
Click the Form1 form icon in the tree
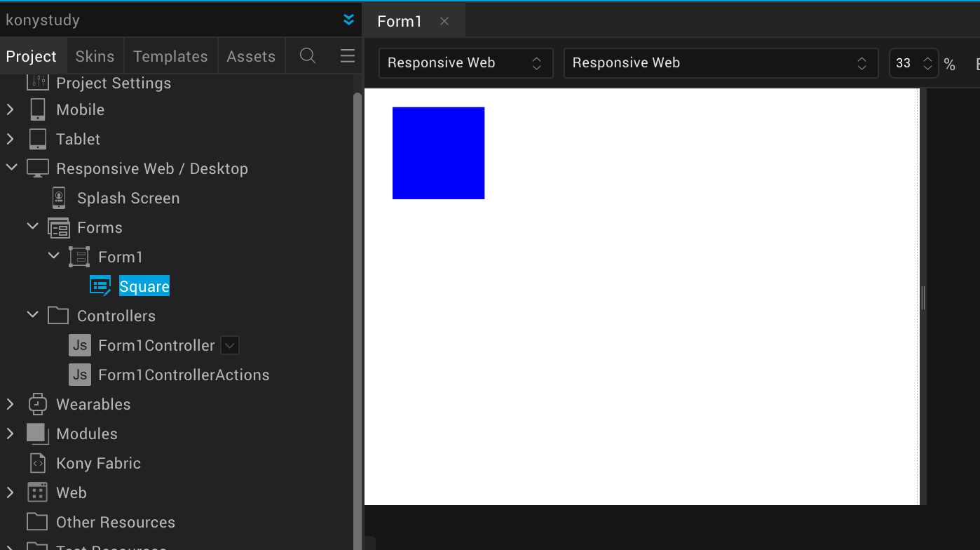click(79, 257)
